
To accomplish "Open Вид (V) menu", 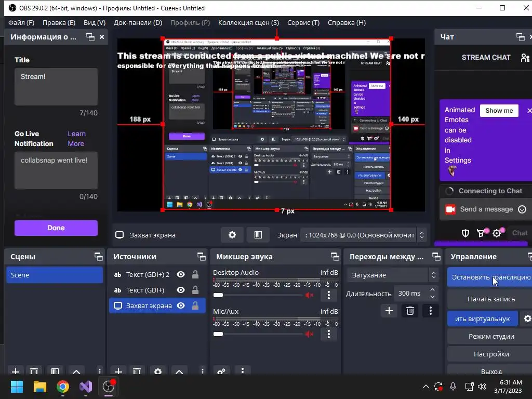I will pyautogui.click(x=95, y=23).
